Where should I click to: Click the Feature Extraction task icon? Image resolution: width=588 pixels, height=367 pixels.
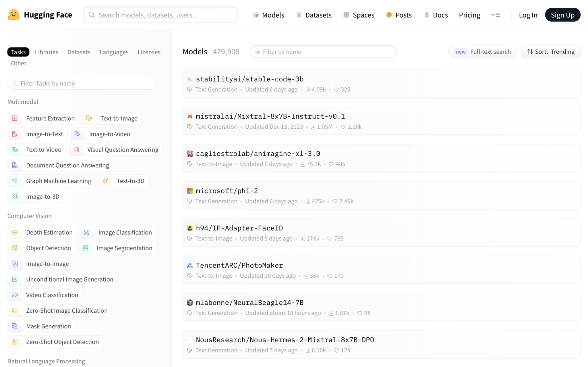pyautogui.click(x=15, y=118)
